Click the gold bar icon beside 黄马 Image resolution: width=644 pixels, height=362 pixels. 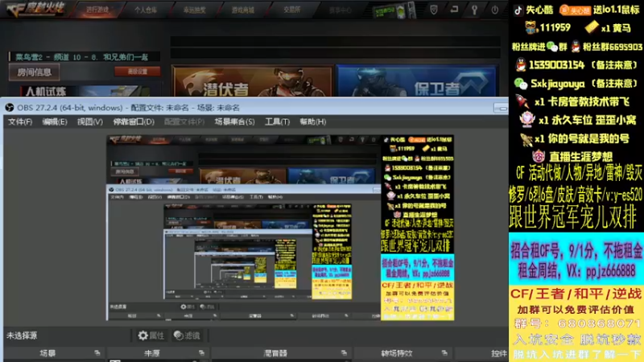[592, 27]
